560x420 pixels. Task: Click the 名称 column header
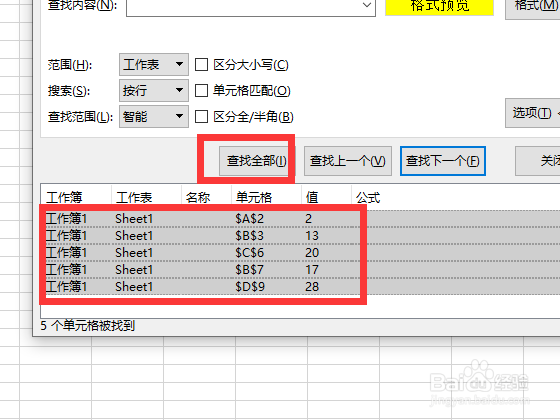tap(206, 197)
